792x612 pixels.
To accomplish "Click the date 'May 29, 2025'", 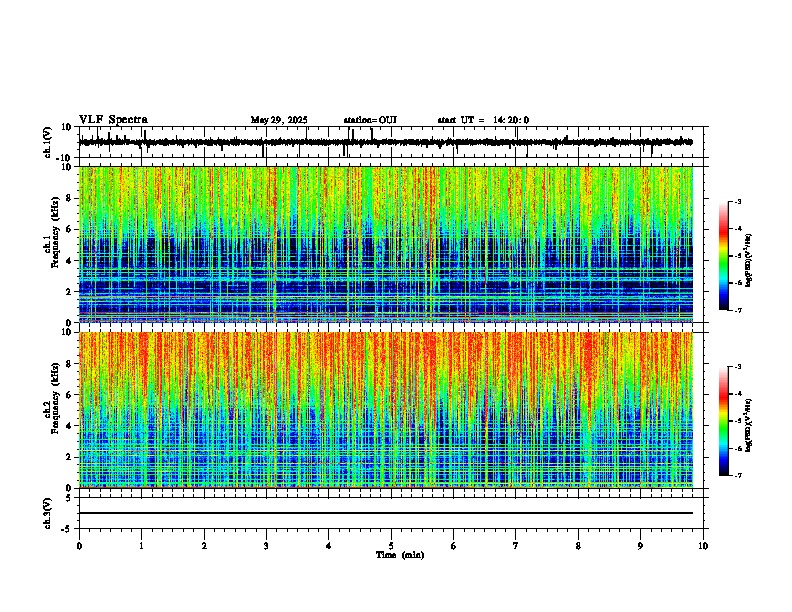I will [x=279, y=120].
